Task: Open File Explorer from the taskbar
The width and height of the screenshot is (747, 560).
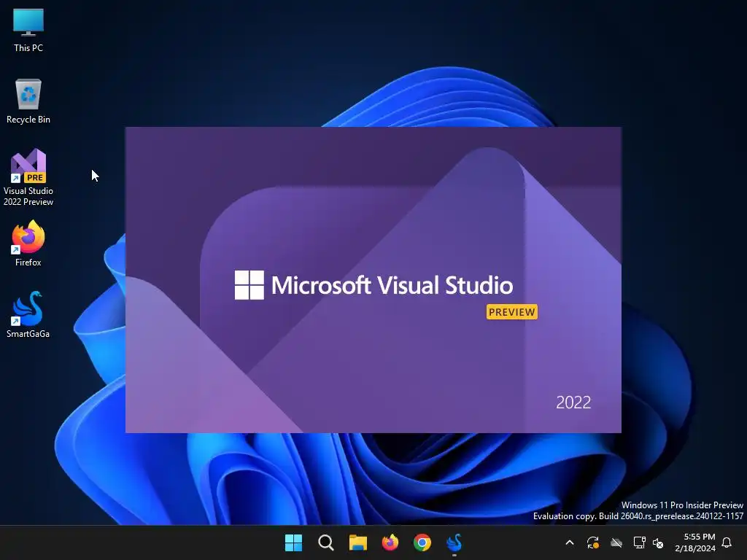Action: click(357, 542)
